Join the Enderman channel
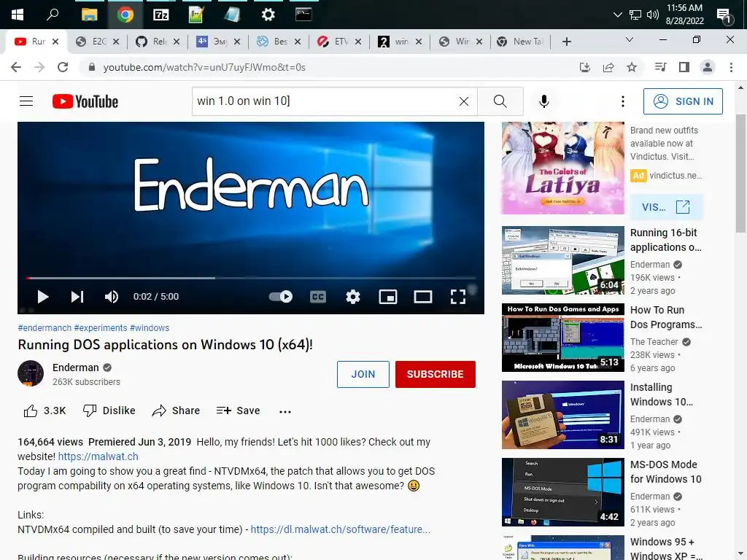747x560 pixels. (x=363, y=374)
